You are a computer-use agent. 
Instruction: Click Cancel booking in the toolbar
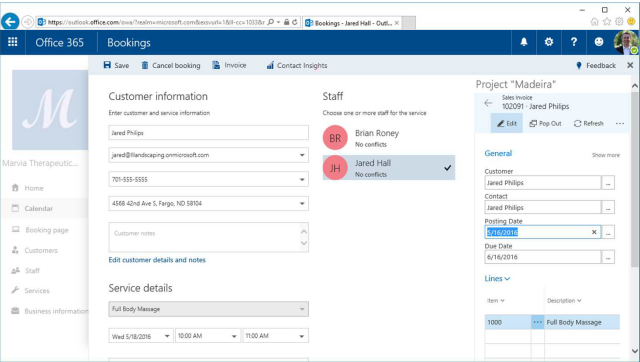coord(171,65)
